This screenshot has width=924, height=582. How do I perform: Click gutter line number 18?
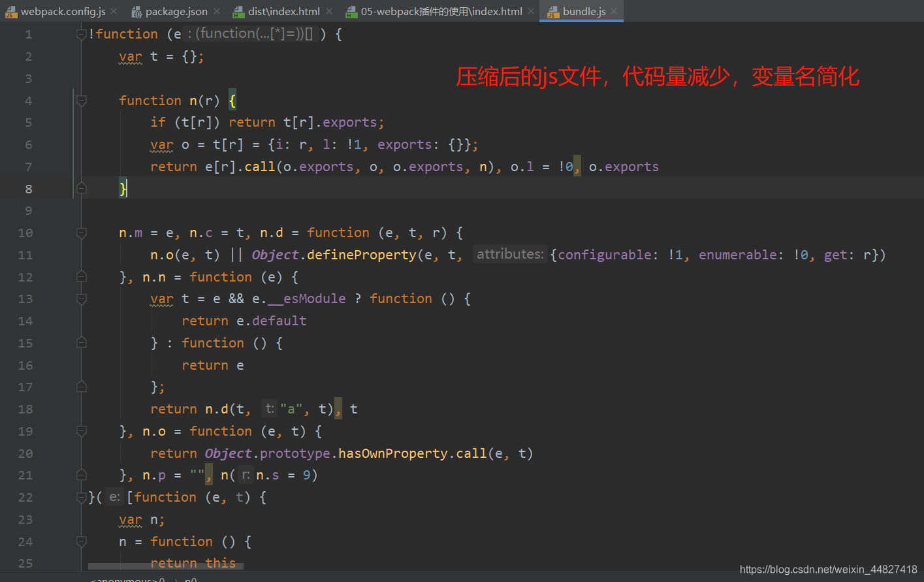click(x=25, y=409)
